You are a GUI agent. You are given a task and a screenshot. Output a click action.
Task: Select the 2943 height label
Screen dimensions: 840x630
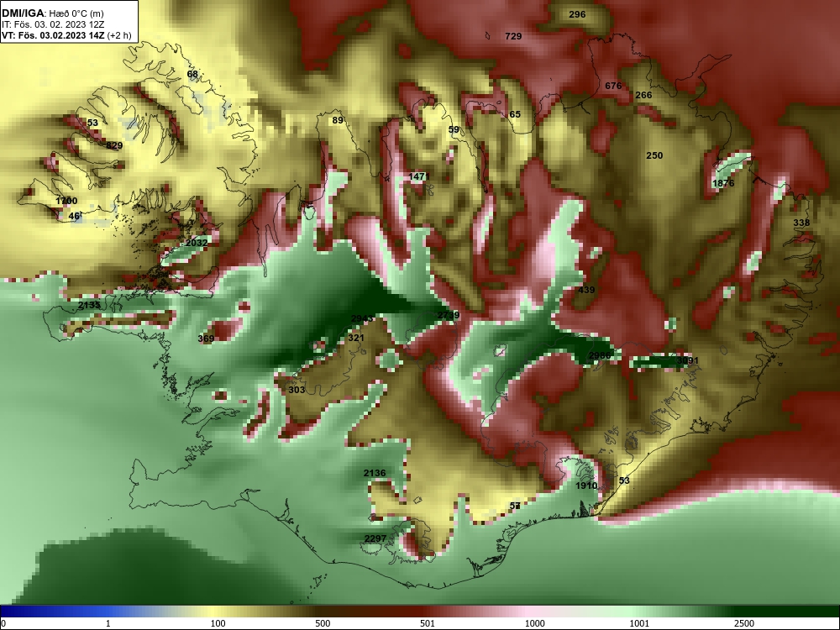361,318
